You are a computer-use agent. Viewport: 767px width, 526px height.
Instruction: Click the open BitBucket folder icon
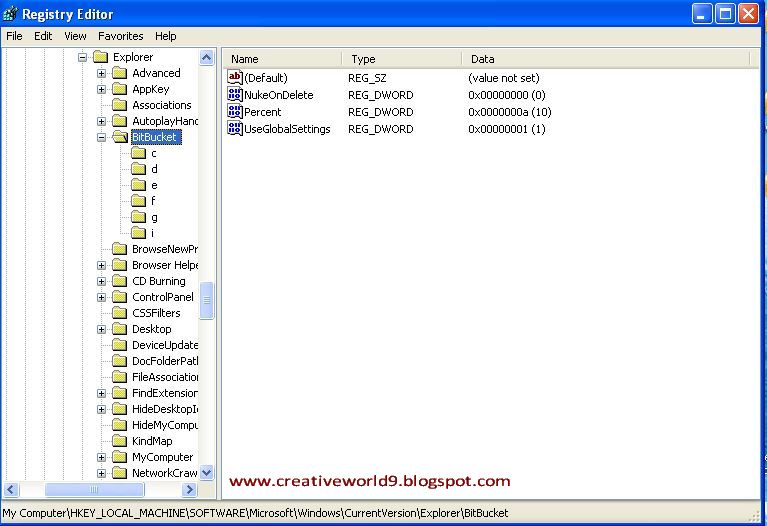click(120, 137)
